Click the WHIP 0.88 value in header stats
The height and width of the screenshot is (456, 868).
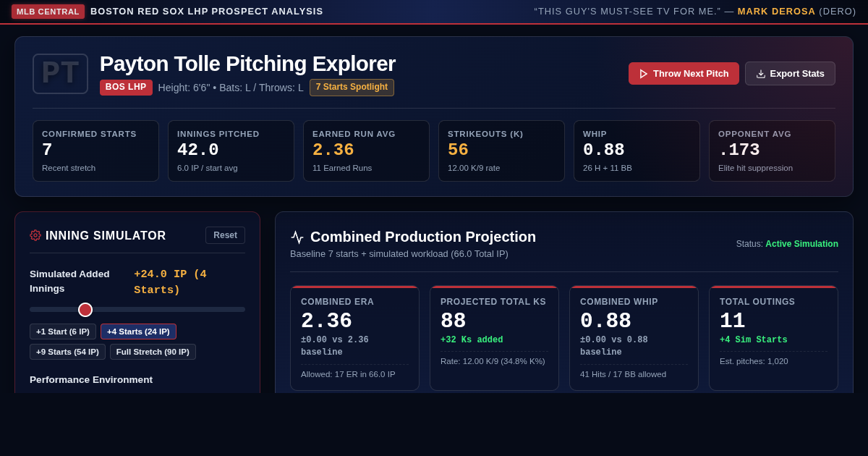603,150
